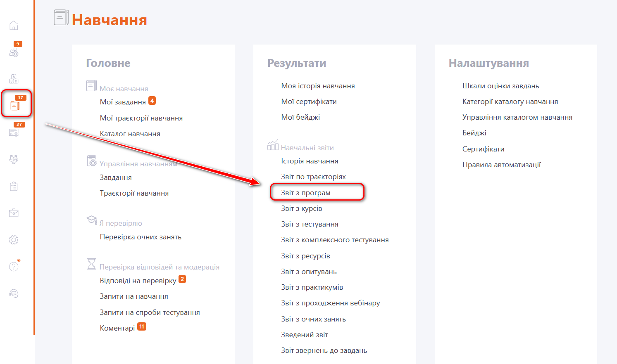617x364 pixels.
Task: Click the owl sidebar icon
Action: point(14,159)
